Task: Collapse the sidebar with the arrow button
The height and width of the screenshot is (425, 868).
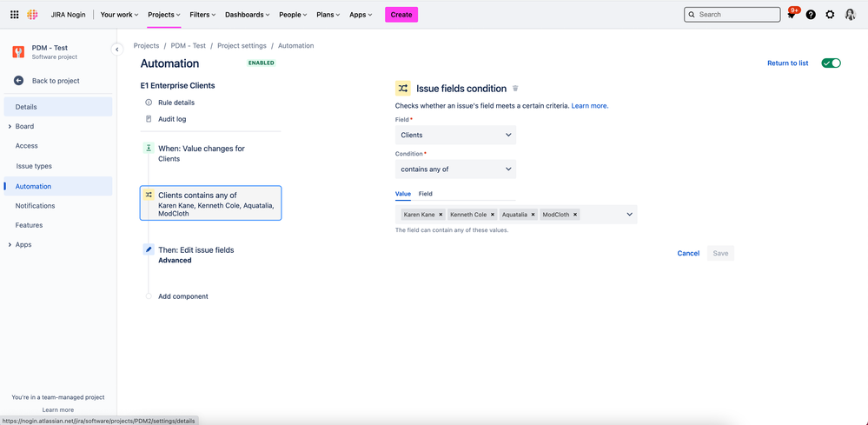Action: [x=116, y=50]
